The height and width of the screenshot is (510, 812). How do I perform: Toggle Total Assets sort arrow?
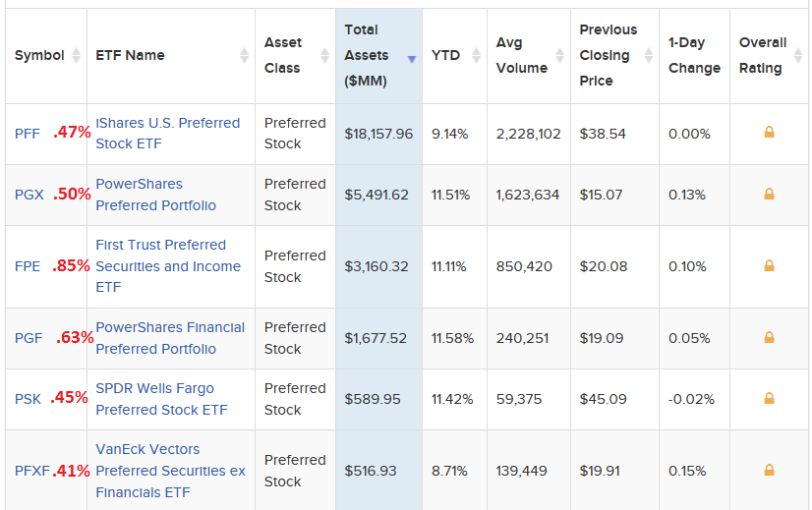click(x=411, y=59)
